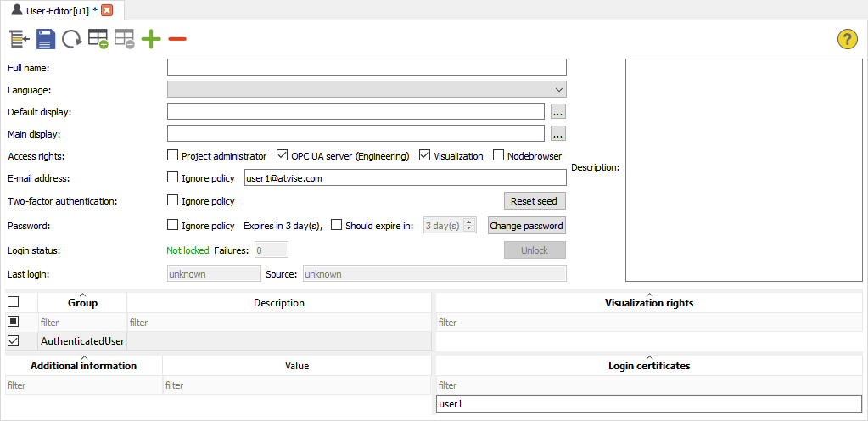Screen dimensions: 868x421
Task: Toggle the select-all checkbox in the group header
Action: pyautogui.click(x=13, y=302)
